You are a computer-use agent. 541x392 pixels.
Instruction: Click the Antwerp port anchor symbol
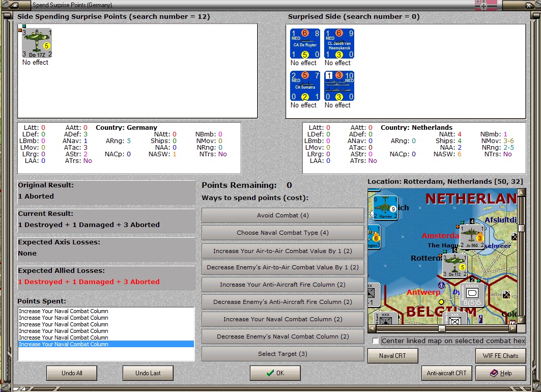tap(441, 285)
